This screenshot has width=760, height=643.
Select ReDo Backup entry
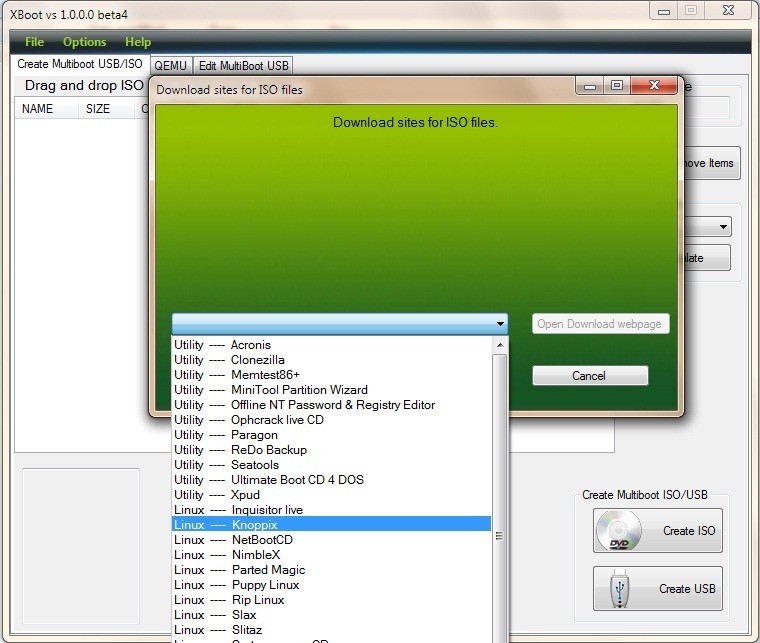[332, 450]
